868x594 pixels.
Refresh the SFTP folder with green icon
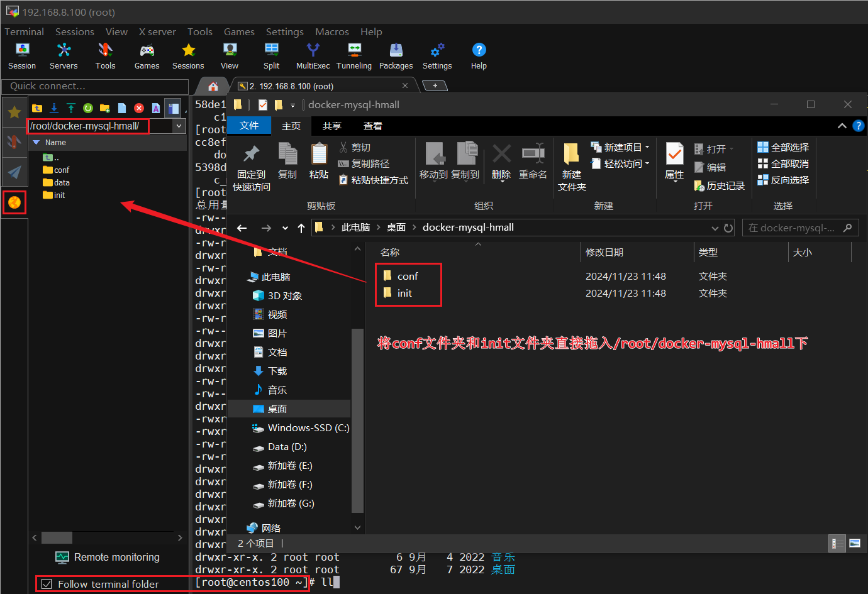pos(88,108)
